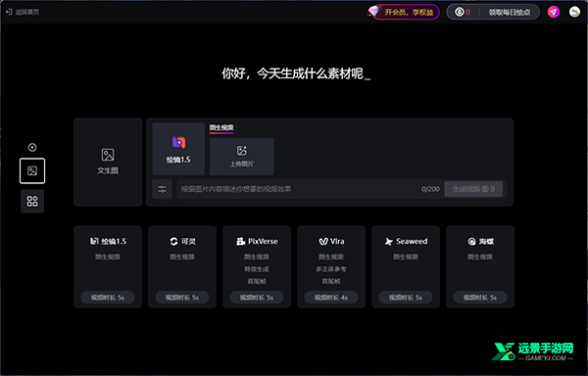Click the circular record icon in left sidebar

(32, 147)
